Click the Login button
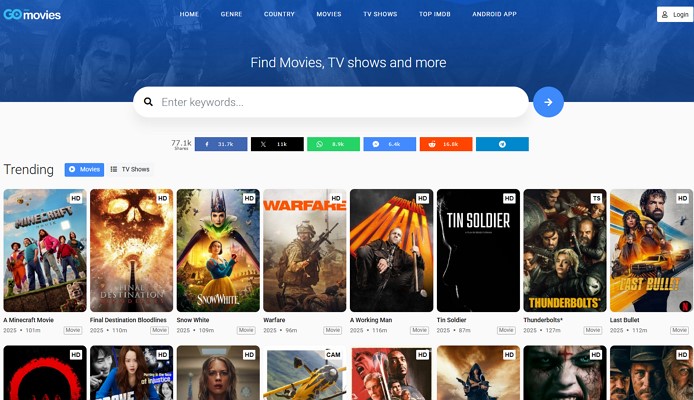The image size is (694, 400). coord(675,15)
